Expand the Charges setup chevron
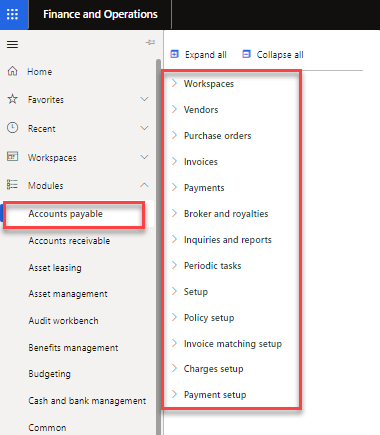The image size is (380, 435). [x=174, y=368]
